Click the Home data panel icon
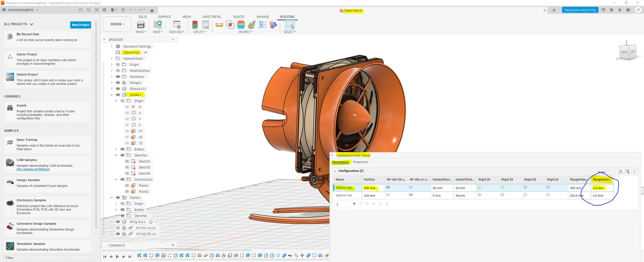This screenshot has width=644, height=262. pos(152,10)
